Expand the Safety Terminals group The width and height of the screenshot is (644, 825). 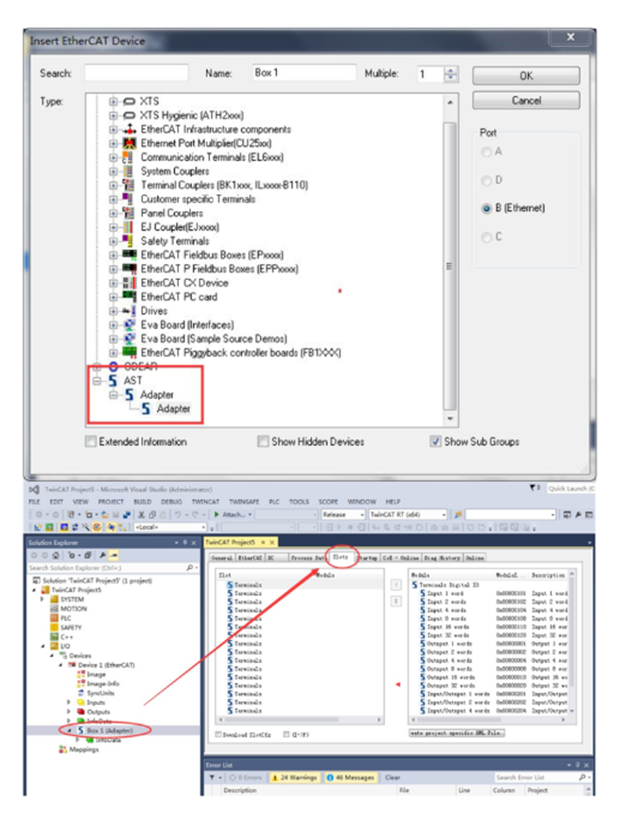pos(113,241)
